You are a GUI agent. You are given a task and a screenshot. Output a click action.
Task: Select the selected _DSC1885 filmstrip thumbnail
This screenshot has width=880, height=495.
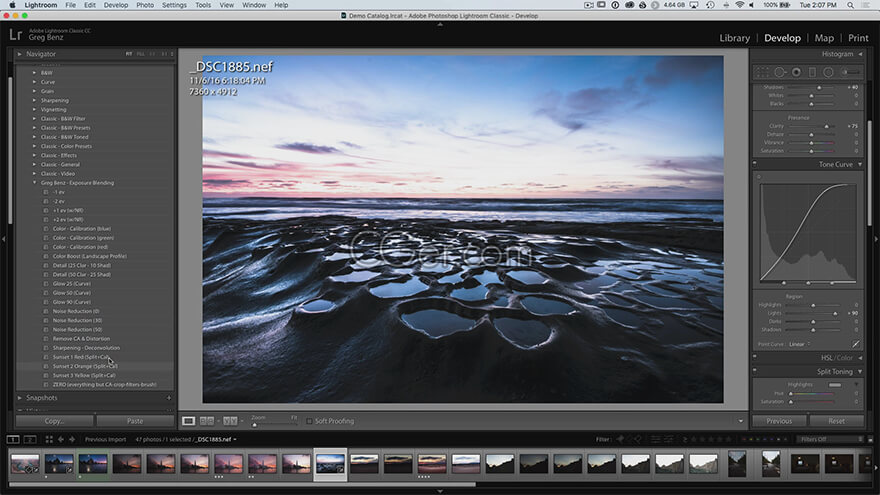330,464
